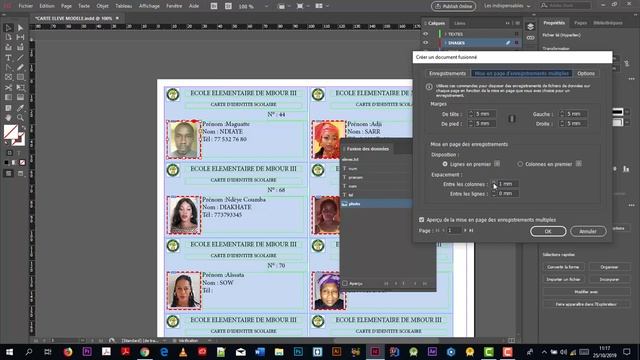Open Adobe Stock icon in top bar

point(229,6)
